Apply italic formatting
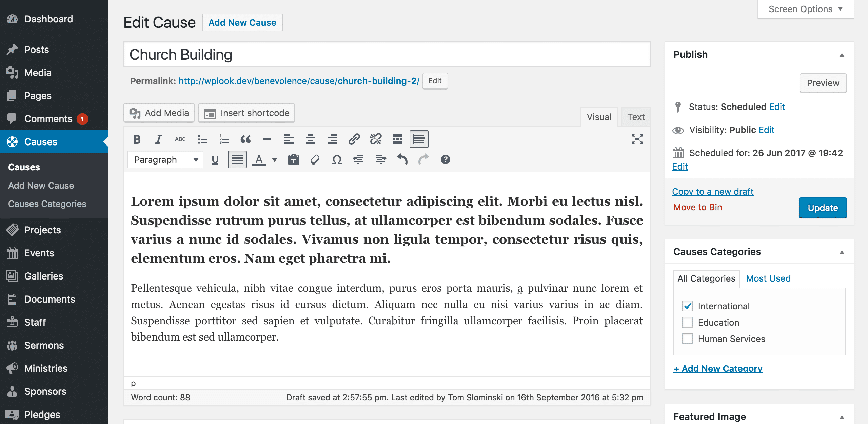This screenshot has height=424, width=868. 158,139
